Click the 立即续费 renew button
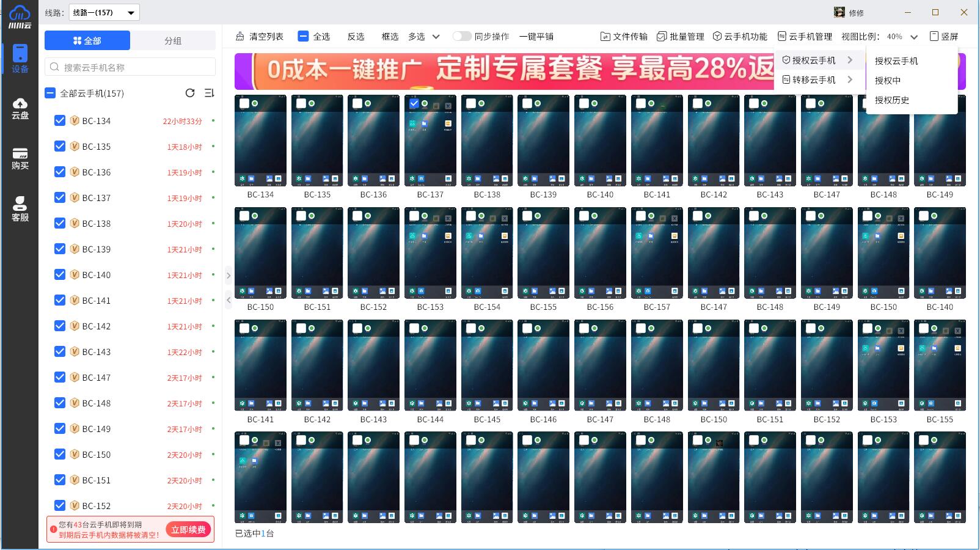The image size is (980, 550). click(188, 529)
